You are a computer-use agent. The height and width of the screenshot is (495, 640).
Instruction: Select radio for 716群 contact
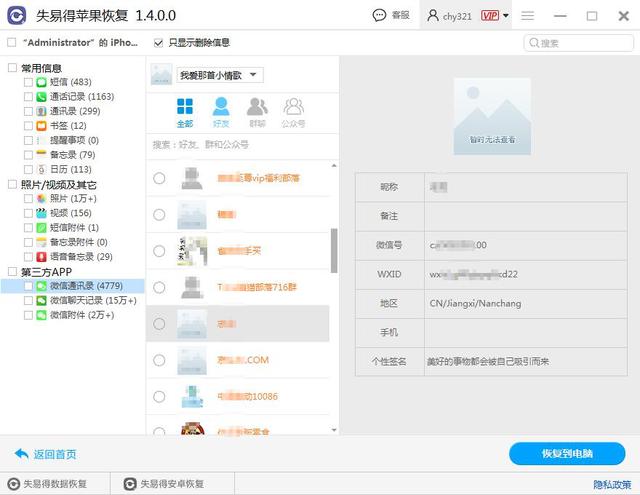coord(159,287)
